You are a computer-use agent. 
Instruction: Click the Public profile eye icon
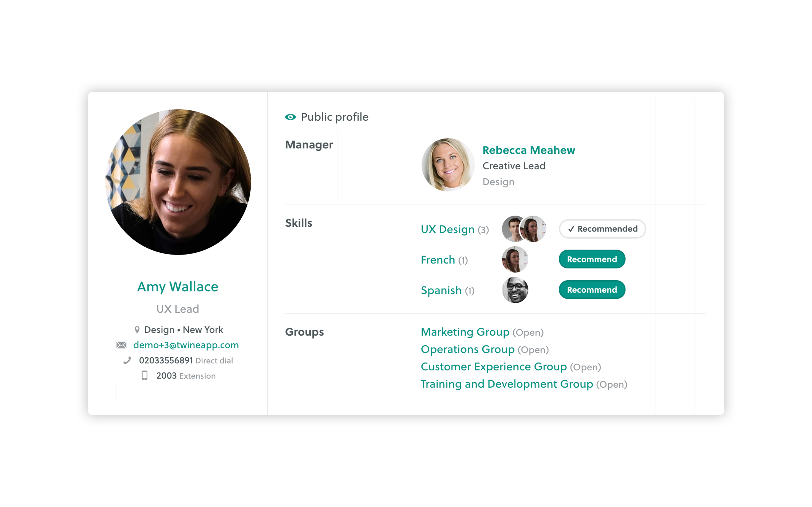[290, 117]
